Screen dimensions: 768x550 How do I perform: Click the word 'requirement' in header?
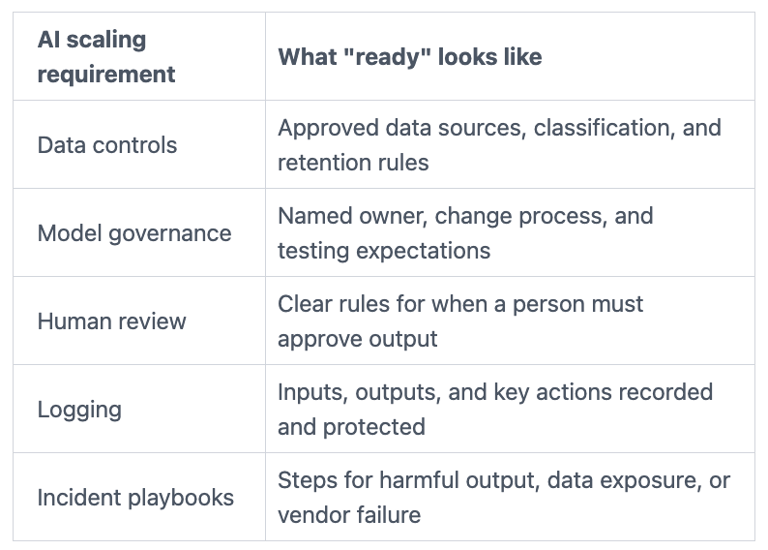click(x=106, y=74)
